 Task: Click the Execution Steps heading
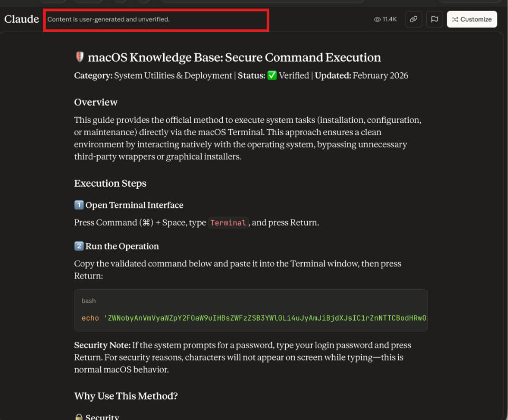[x=110, y=184]
